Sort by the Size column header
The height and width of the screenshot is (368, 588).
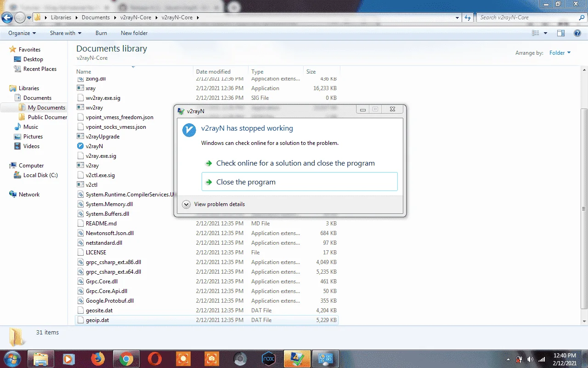point(322,71)
